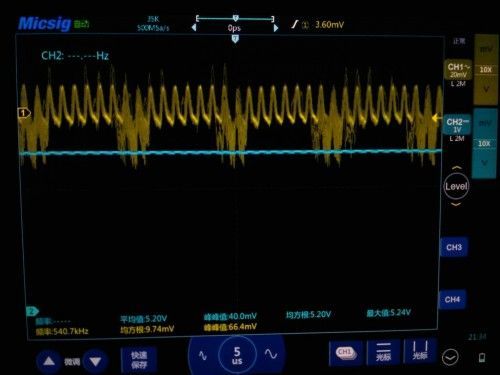
Task: Turn on channel CH3
Action: pos(454,247)
